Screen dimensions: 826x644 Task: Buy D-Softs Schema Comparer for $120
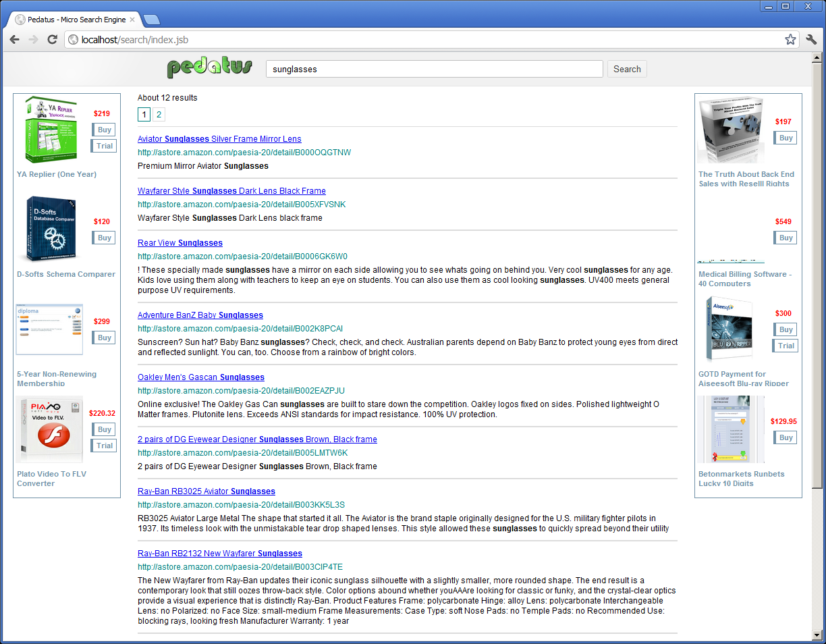(x=104, y=238)
